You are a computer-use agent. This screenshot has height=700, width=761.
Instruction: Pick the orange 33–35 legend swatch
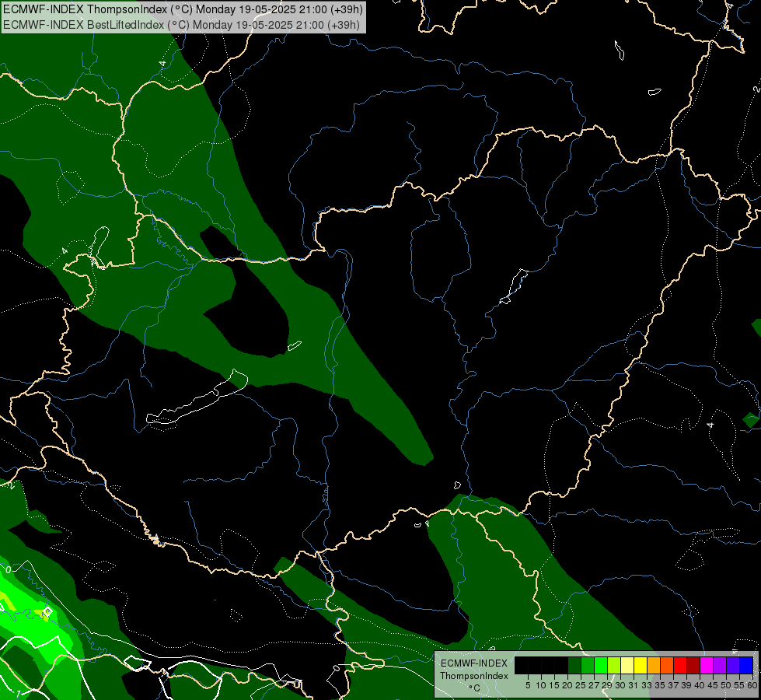[654, 665]
